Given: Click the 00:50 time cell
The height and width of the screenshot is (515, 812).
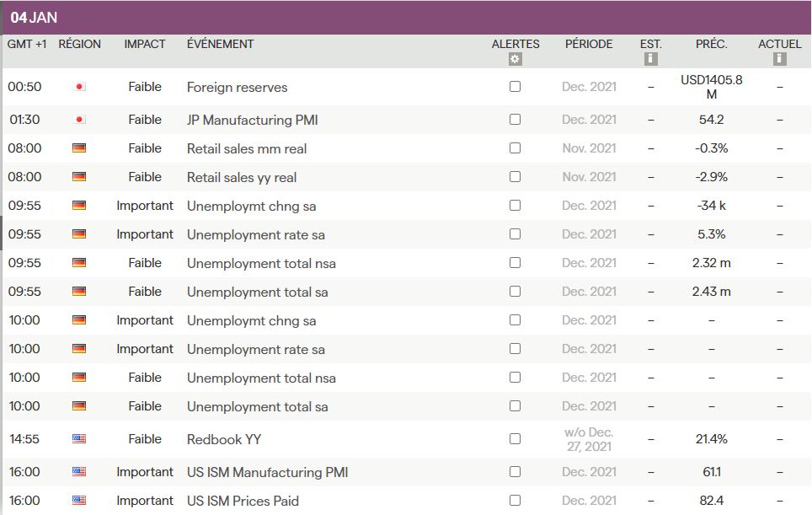Looking at the screenshot, I should click(24, 87).
